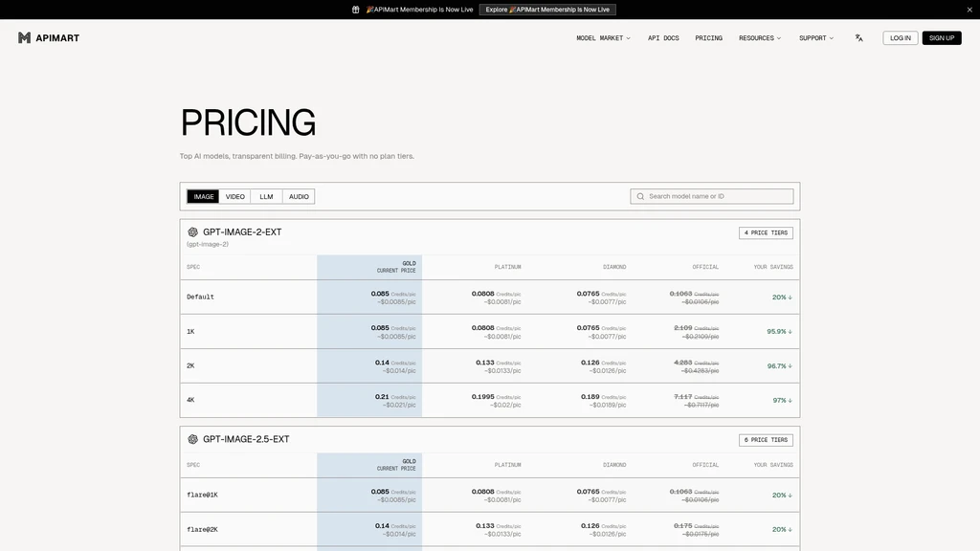This screenshot has height=551, width=980.
Task: Select the IMAGE tab
Action: [203, 196]
